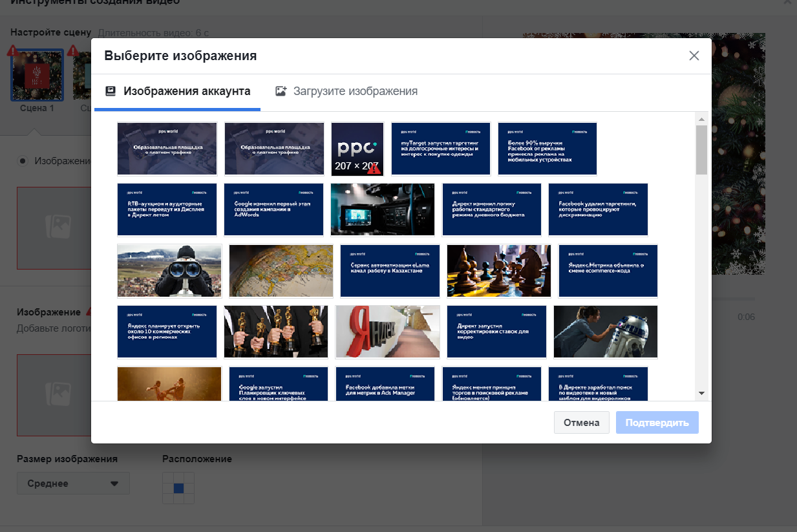Select the Сцена 1 scene thumbnail
The image size is (797, 532).
coord(37,76)
